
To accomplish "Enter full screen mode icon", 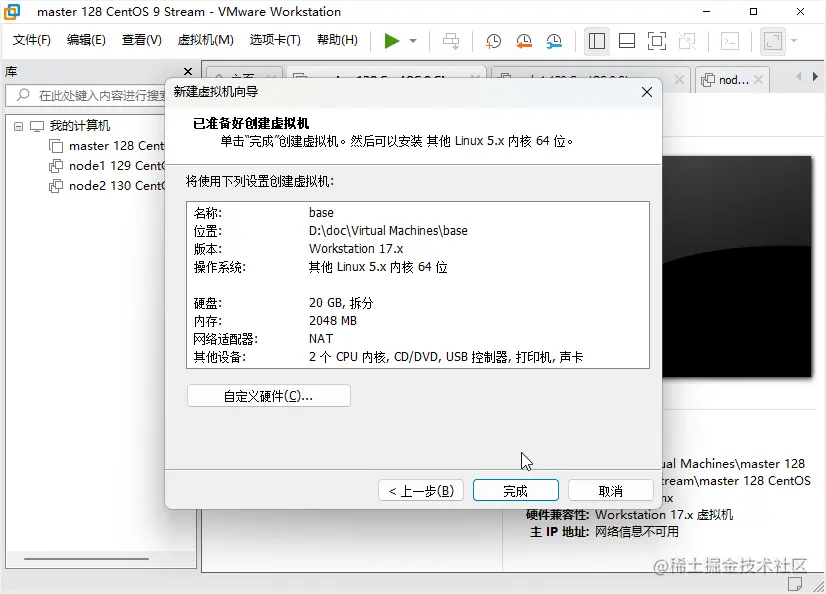I will [x=657, y=41].
